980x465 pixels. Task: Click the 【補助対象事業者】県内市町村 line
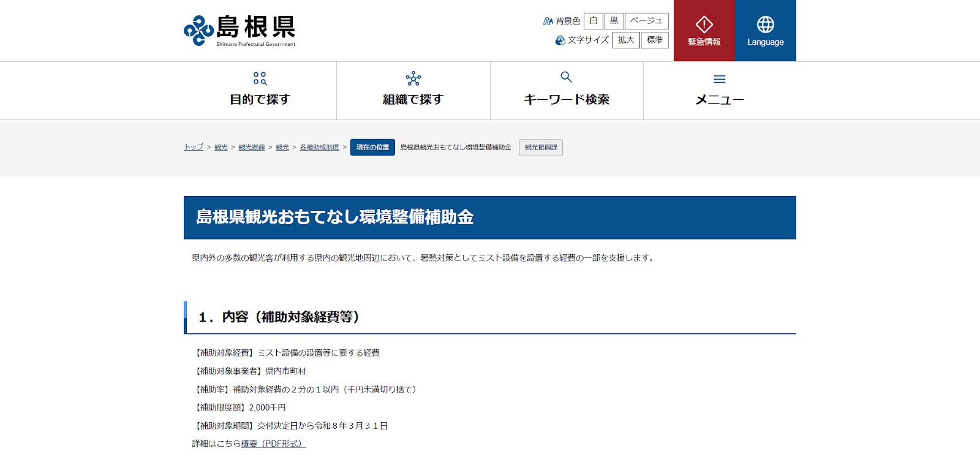[x=249, y=371]
